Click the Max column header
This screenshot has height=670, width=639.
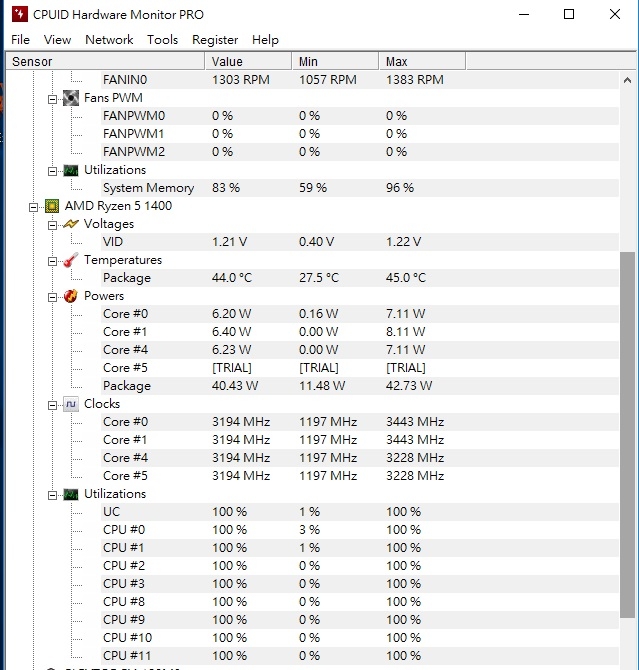tap(422, 62)
